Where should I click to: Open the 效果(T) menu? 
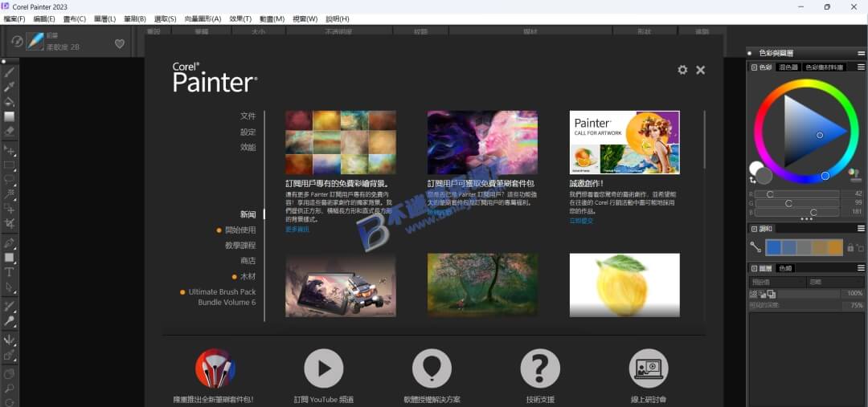click(x=240, y=18)
